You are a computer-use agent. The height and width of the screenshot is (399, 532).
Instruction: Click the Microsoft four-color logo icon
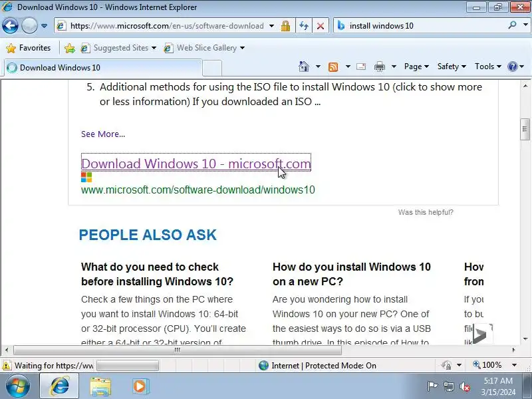pyautogui.click(x=86, y=177)
